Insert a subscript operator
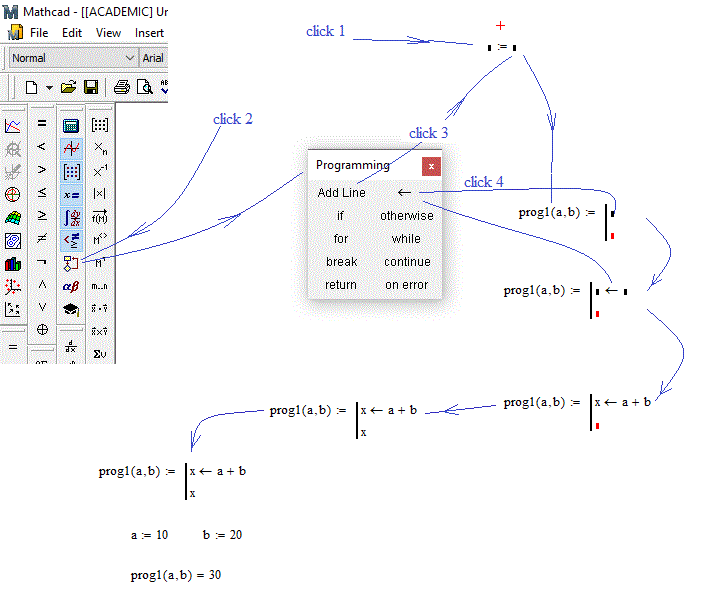The width and height of the screenshot is (716, 610). (100, 148)
